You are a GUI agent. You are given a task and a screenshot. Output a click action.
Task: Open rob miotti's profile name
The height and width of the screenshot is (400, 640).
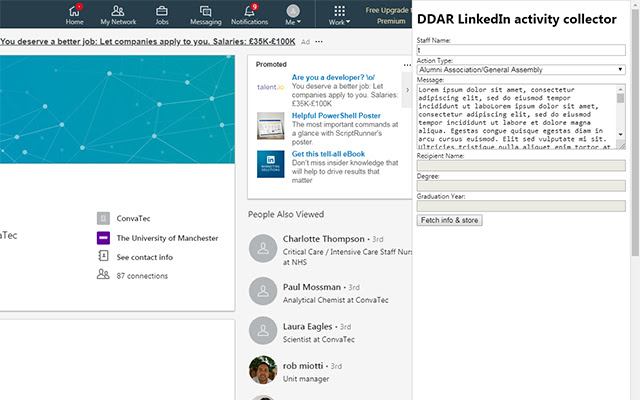(x=303, y=366)
